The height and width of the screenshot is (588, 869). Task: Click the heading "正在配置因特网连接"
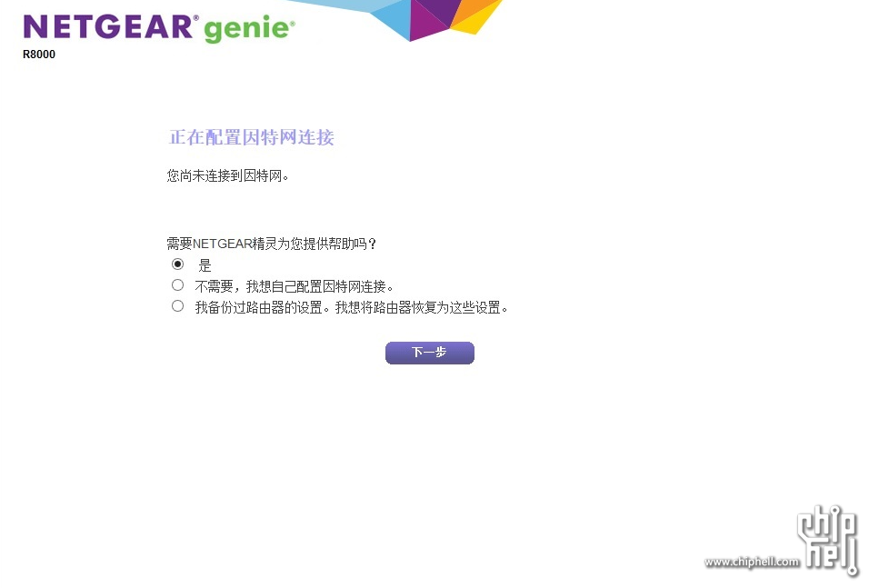[251, 137]
